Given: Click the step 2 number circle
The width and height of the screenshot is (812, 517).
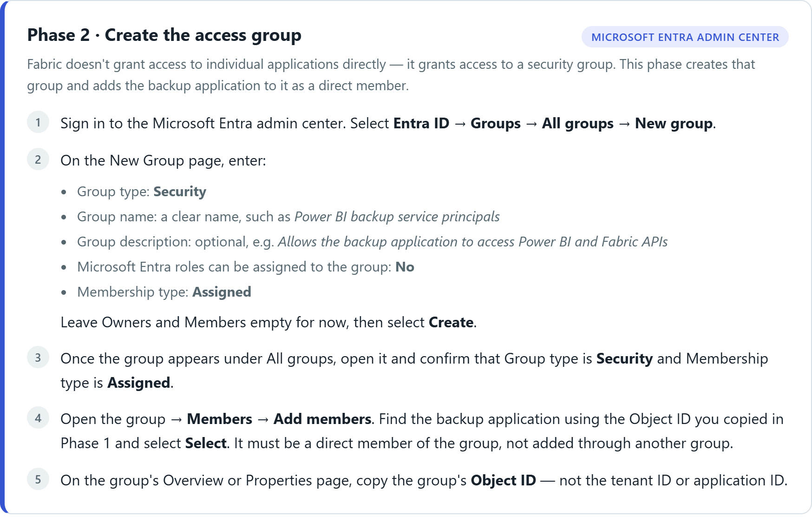Looking at the screenshot, I should coord(38,159).
